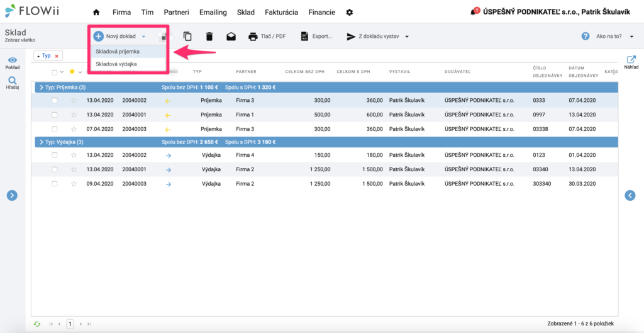Go to next page pagination arrow

(x=81, y=324)
